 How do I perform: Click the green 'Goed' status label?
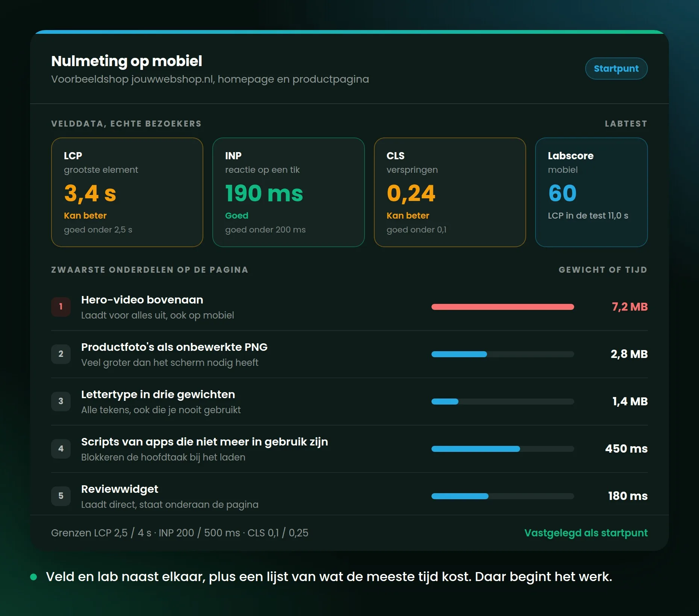[x=237, y=216]
